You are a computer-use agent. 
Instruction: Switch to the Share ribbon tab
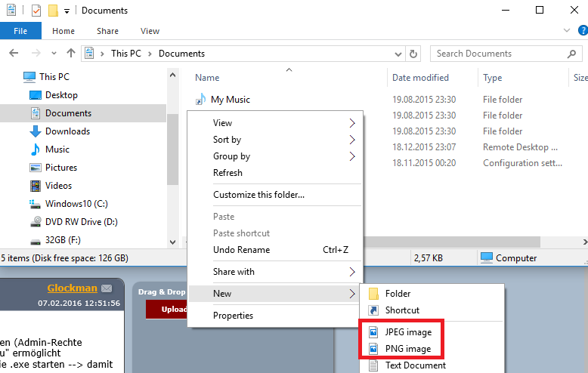(x=107, y=31)
